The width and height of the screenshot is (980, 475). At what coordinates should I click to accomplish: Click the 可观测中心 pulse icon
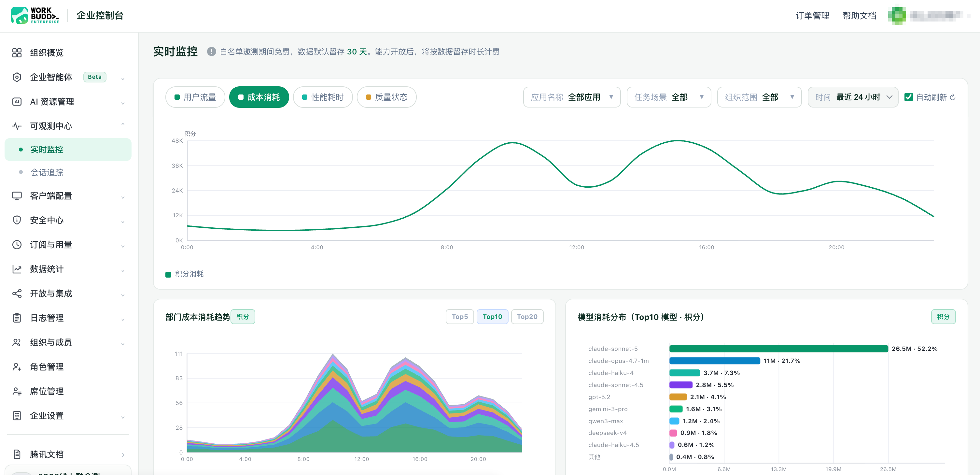[17, 126]
